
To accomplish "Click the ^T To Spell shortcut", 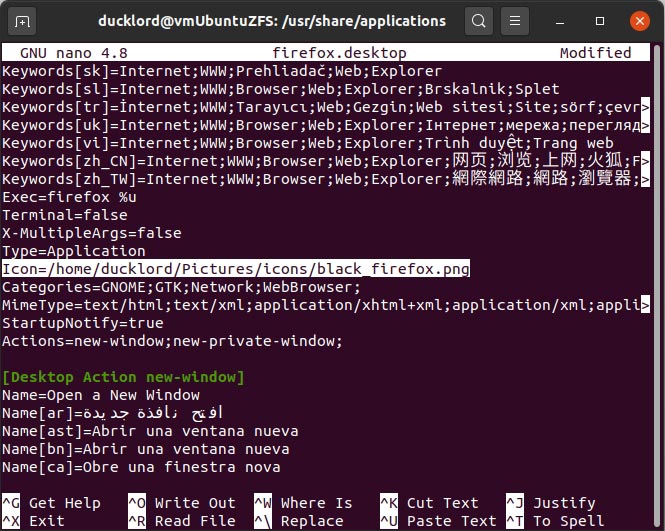I will (x=555, y=521).
